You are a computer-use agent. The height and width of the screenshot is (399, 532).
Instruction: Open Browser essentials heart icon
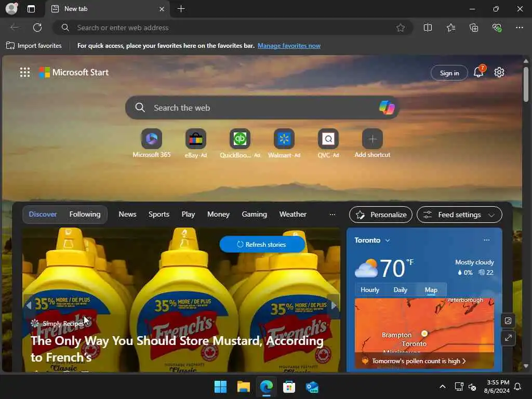pyautogui.click(x=497, y=28)
